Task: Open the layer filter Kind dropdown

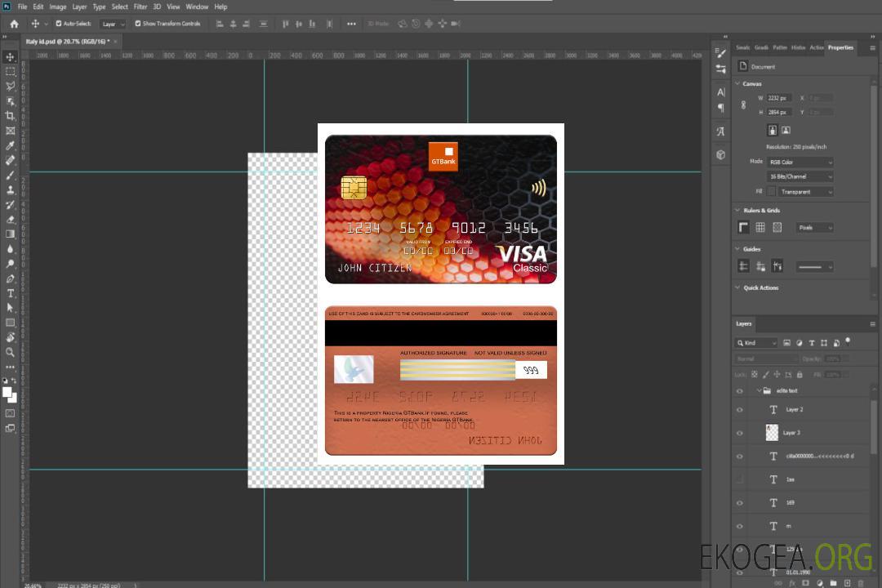Action: tap(756, 343)
